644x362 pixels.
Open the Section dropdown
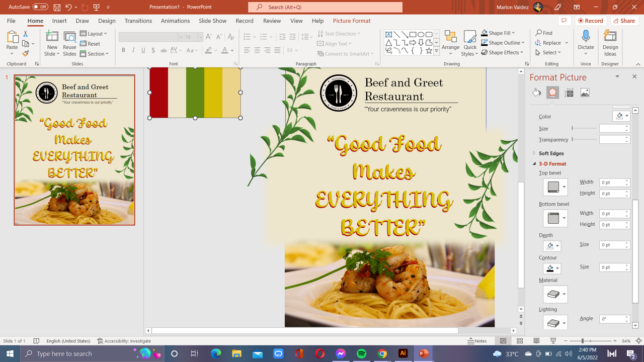[x=94, y=54]
